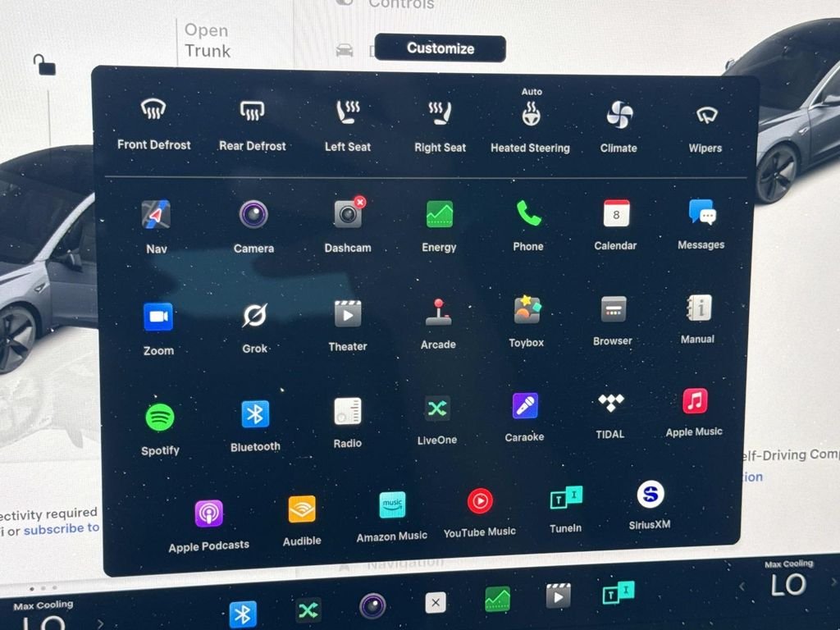The width and height of the screenshot is (840, 630).
Task: Launch the Arcade app
Action: coord(438,323)
